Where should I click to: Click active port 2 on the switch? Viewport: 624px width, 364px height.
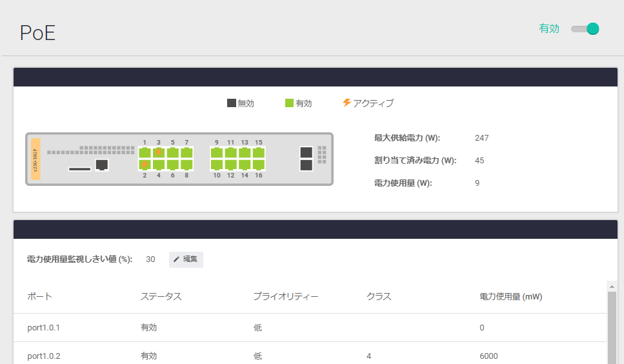(145, 165)
